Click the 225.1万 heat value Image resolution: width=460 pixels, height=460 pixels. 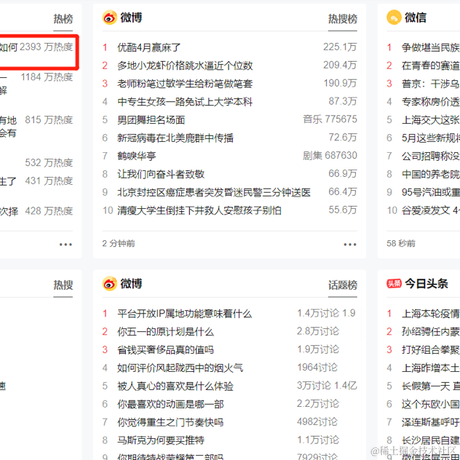coord(340,47)
